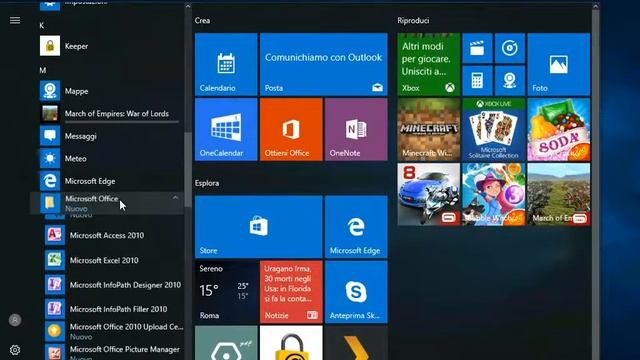Viewport: 640px width, 360px height.
Task: Open the Roma weather tile
Action: pos(226,292)
